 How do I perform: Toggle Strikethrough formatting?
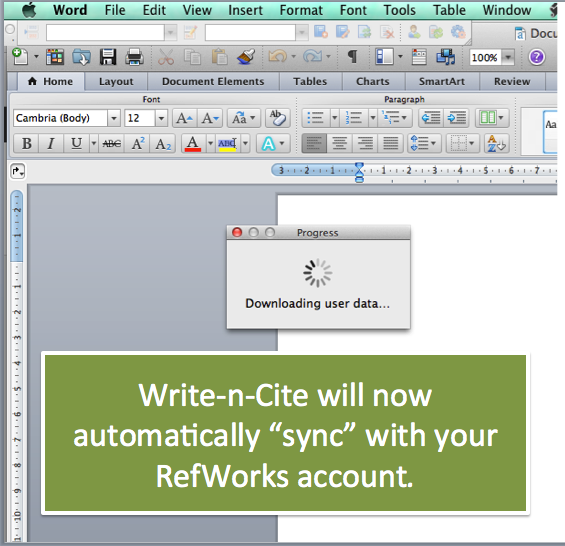pos(112,144)
